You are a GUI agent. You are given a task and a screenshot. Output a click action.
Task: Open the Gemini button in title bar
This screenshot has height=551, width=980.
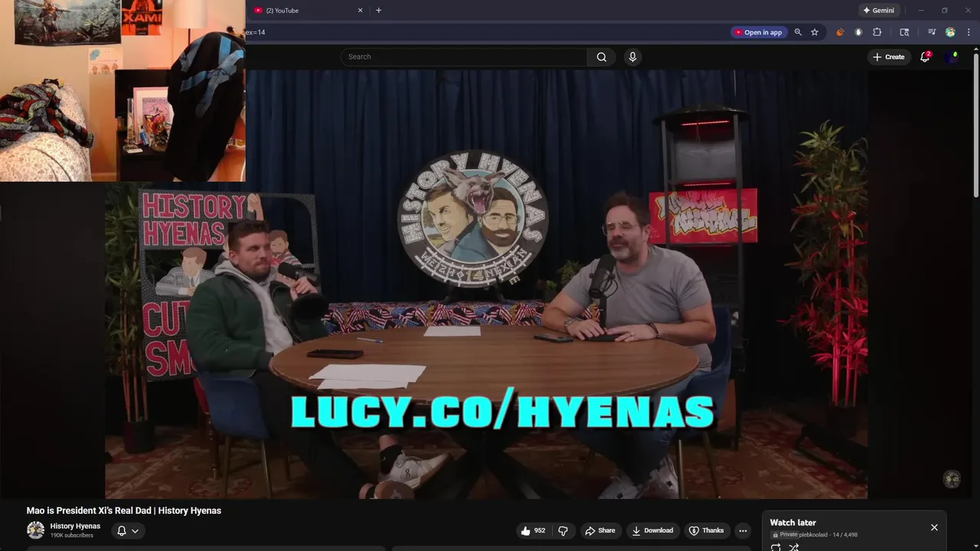pos(878,11)
